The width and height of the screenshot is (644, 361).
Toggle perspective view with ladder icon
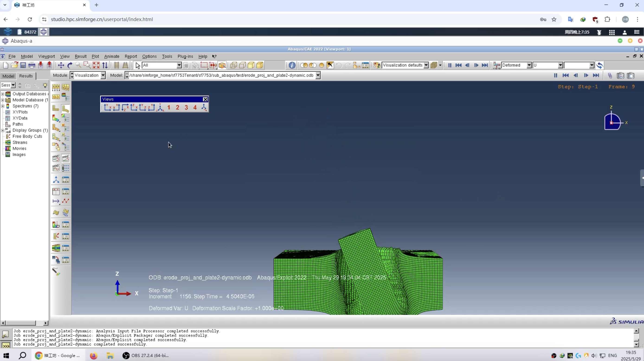pos(125,65)
